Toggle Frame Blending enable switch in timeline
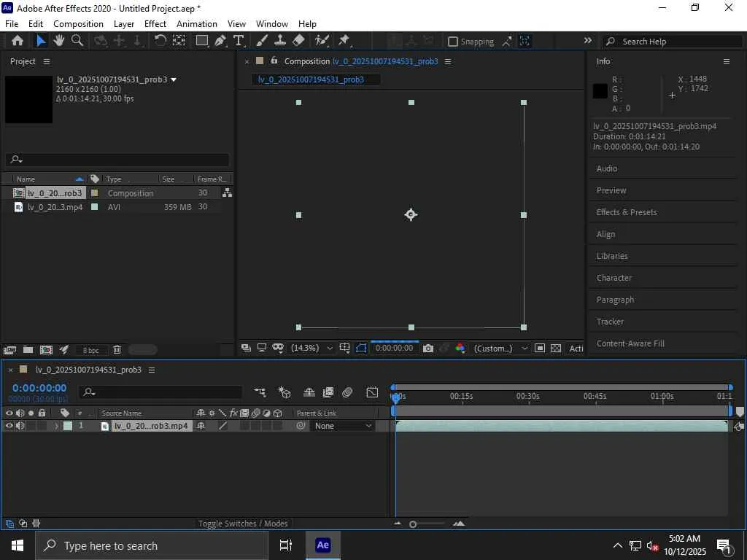The width and height of the screenshot is (747, 560). point(328,392)
